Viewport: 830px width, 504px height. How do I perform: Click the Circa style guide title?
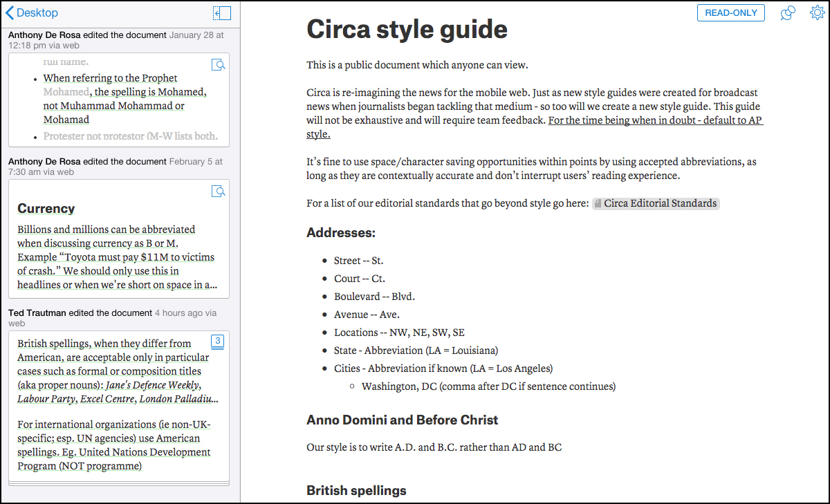407,29
